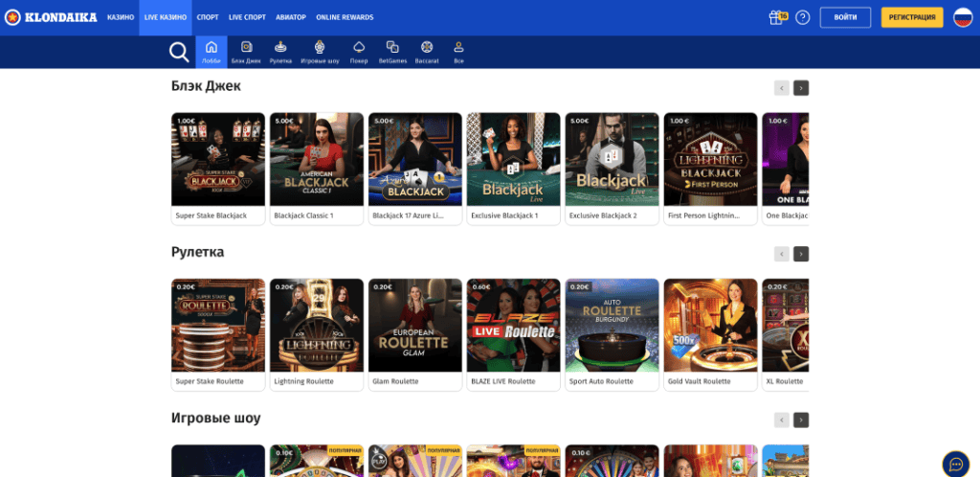Click 'Blackjack Classic 1' title text

(303, 216)
